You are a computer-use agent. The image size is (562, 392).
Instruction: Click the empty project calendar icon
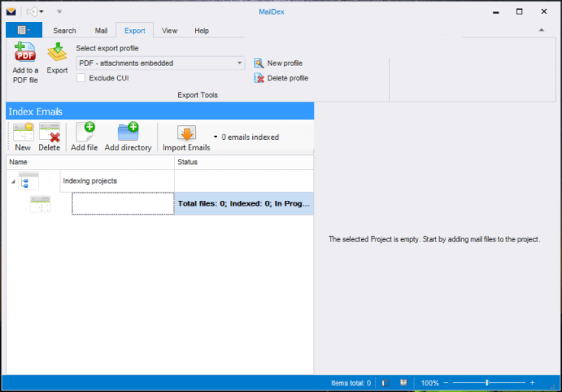pyautogui.click(x=40, y=203)
